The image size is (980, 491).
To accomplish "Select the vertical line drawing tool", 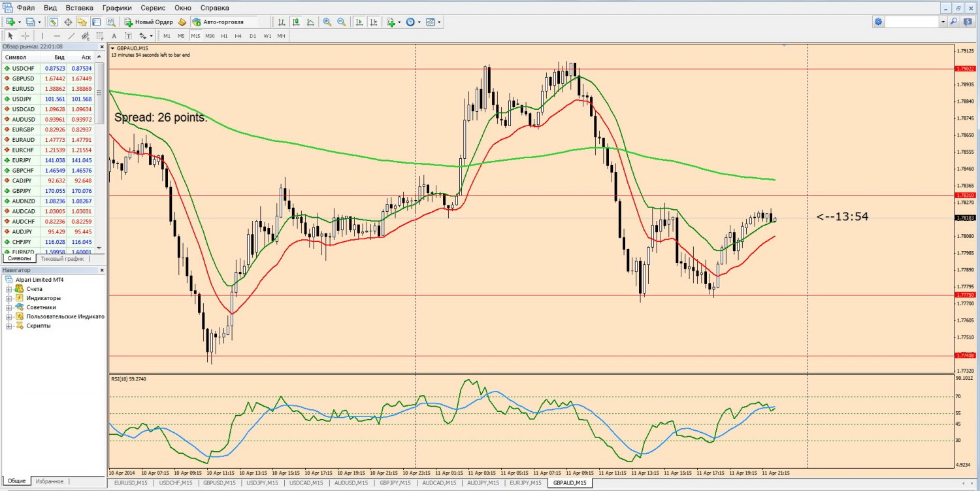I will click(42, 36).
